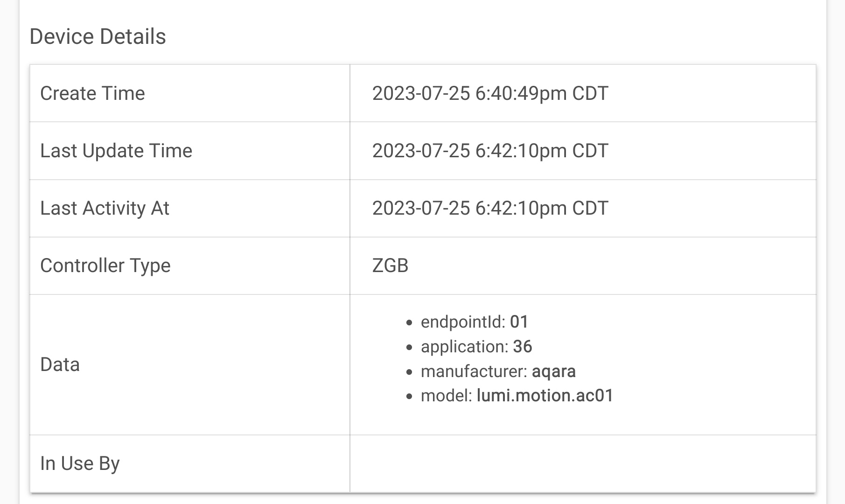Select the In Use By label
This screenshot has height=504, width=845.
pyautogui.click(x=80, y=463)
